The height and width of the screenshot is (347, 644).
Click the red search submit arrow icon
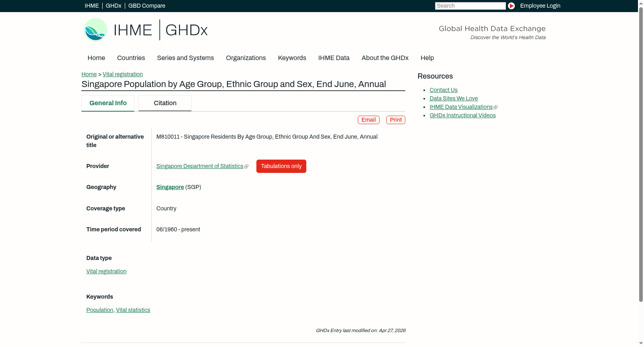pos(511,6)
